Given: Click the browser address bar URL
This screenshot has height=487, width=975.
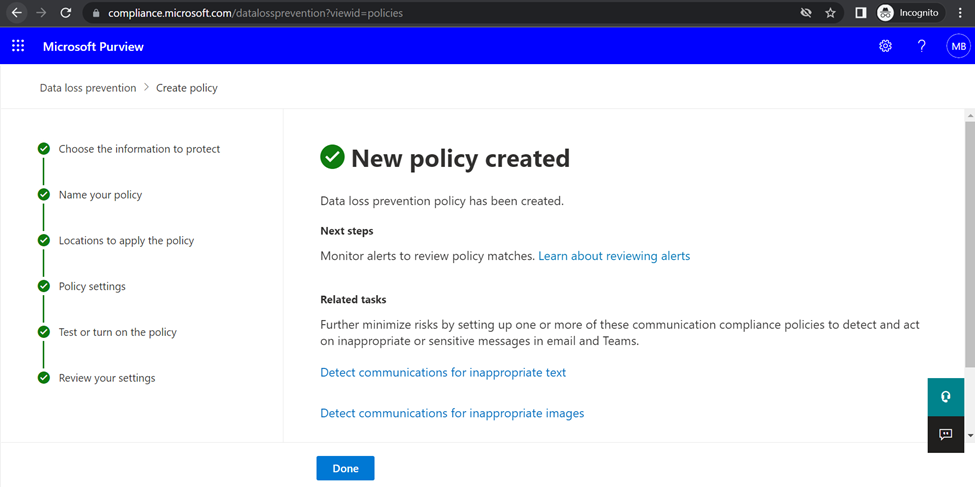Looking at the screenshot, I should (x=256, y=12).
